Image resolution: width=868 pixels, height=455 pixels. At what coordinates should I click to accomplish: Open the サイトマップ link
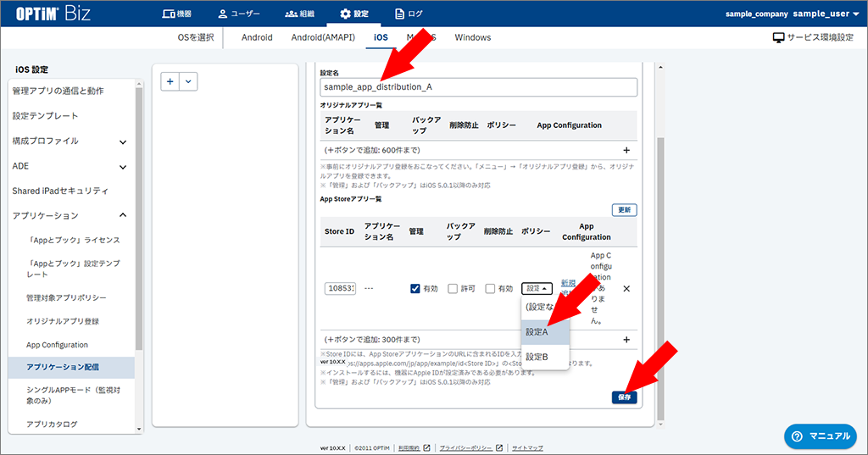[527, 448]
